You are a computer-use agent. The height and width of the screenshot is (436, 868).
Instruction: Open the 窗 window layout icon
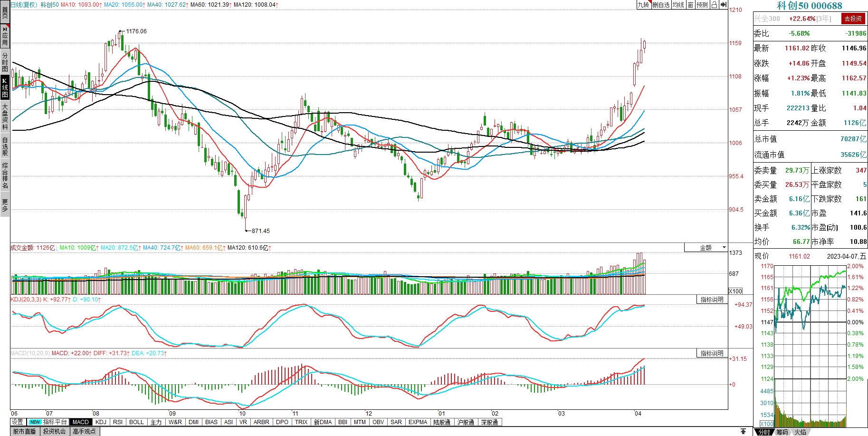(x=690, y=5)
